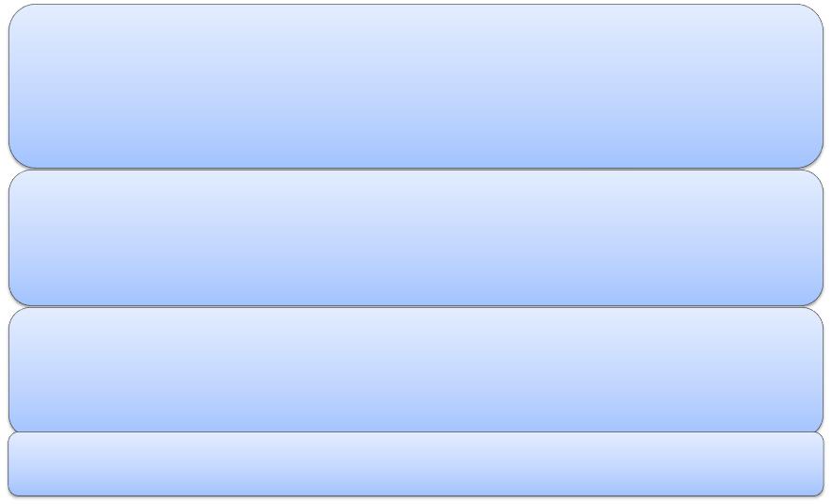
Task: Click the left edge of the second box
Action: tap(9, 237)
